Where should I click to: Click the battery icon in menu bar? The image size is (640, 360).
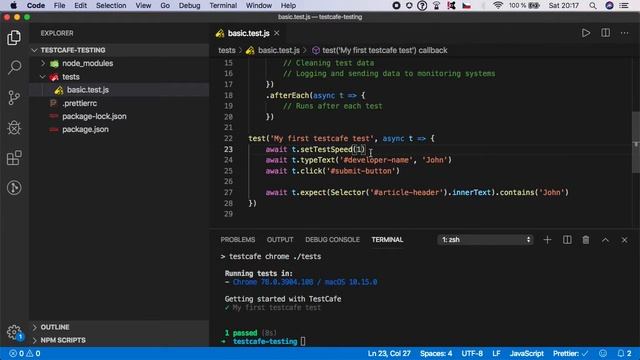click(534, 6)
